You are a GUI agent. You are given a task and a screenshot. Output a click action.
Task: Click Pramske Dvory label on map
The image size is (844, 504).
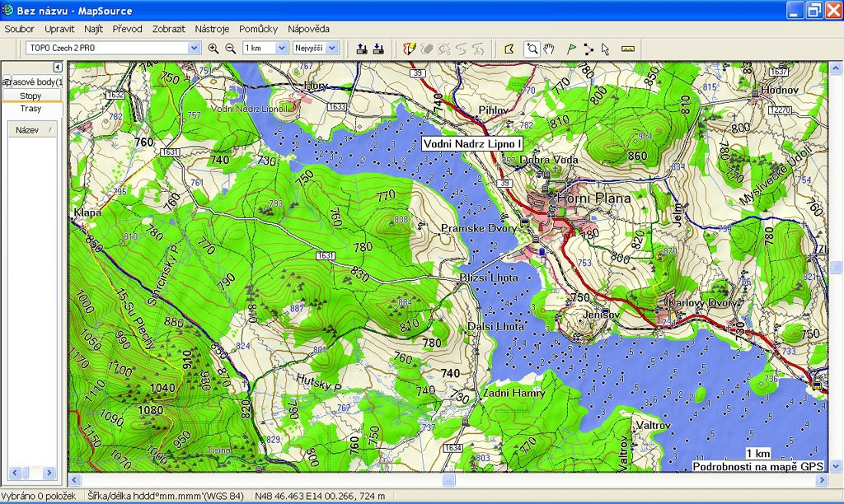click(479, 228)
